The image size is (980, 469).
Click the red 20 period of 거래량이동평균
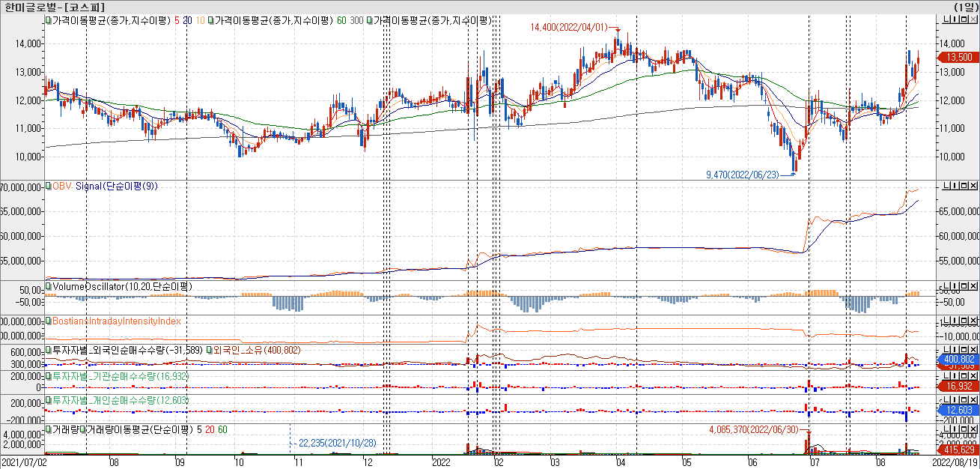(210, 429)
